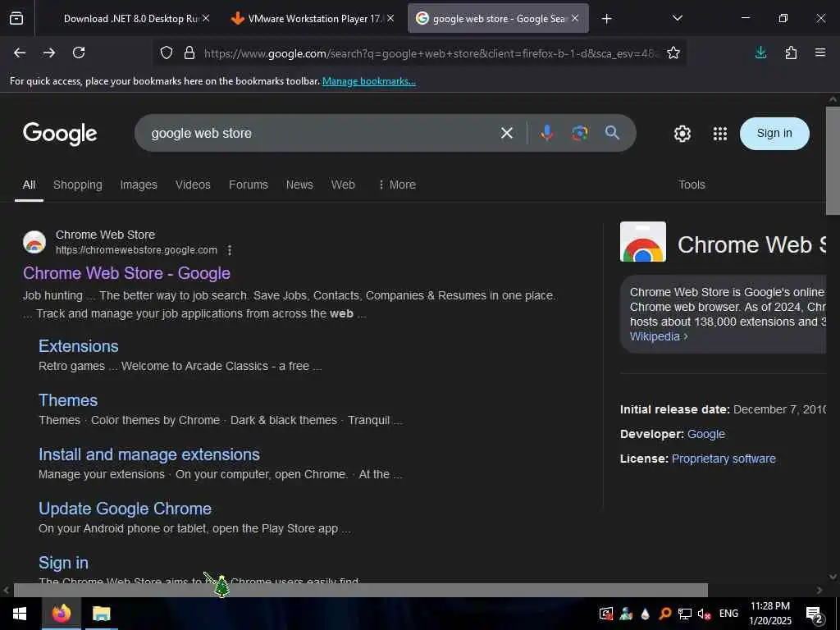Select Forums search filter

point(248,185)
